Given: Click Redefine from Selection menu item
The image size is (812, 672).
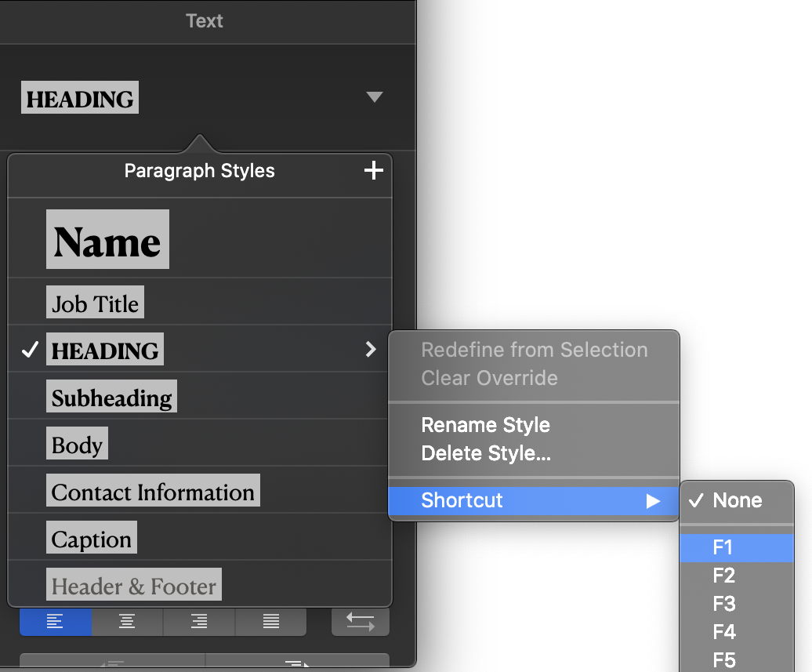Looking at the screenshot, I should [x=534, y=351].
